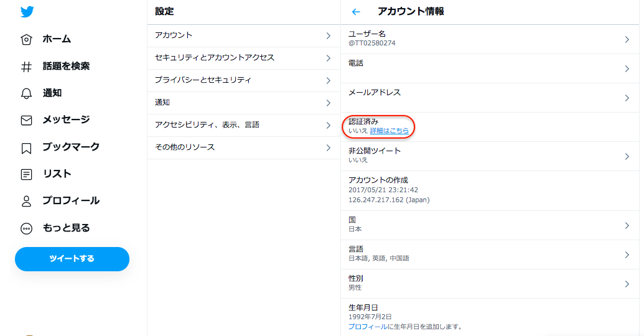Go back using the arrow beside アカウント情報

[356, 12]
